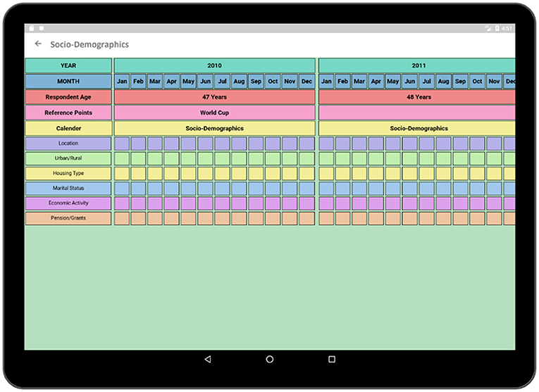The width and height of the screenshot is (539, 392).
Task: Select Jun under 2010
Action: [205, 82]
